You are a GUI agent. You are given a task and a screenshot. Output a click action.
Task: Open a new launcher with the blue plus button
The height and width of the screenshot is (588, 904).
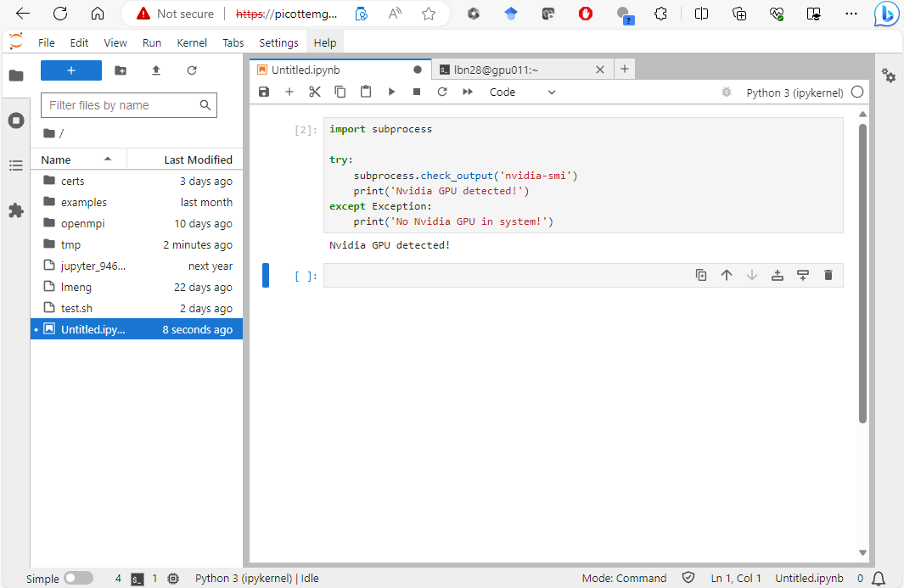(71, 70)
